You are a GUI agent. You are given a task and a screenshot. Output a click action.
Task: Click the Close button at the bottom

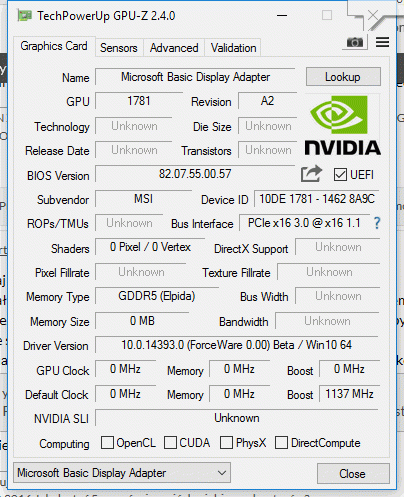(x=353, y=474)
